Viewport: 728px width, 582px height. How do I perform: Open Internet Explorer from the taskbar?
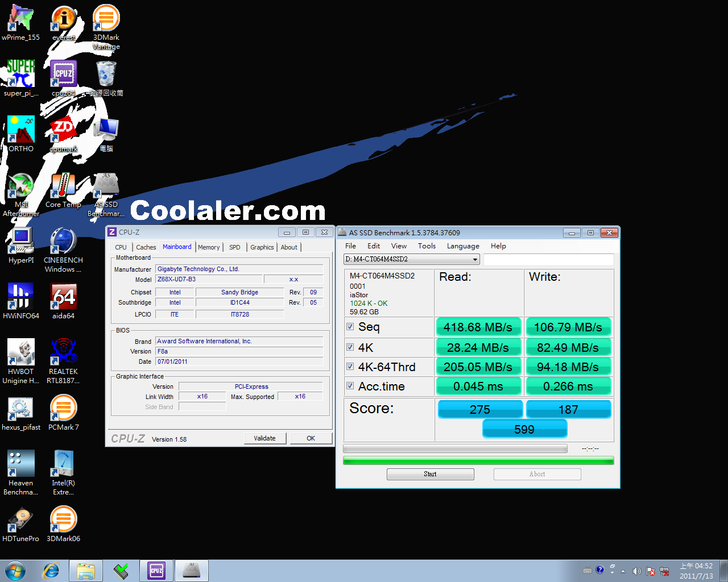52,571
